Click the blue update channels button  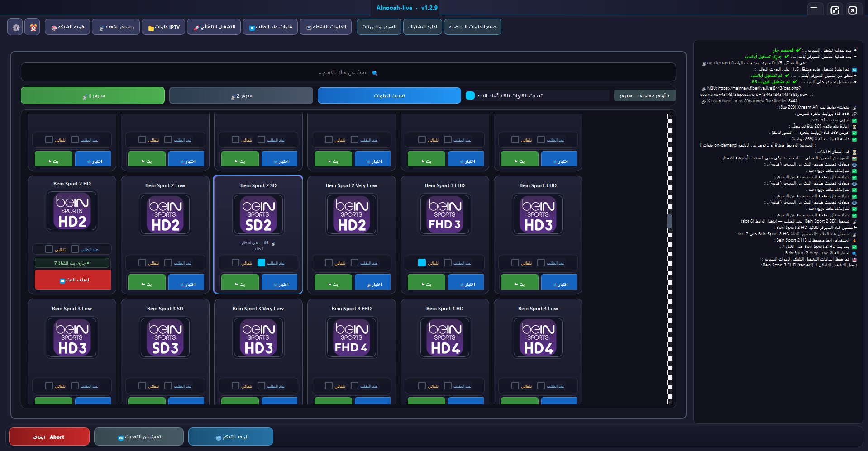(389, 96)
